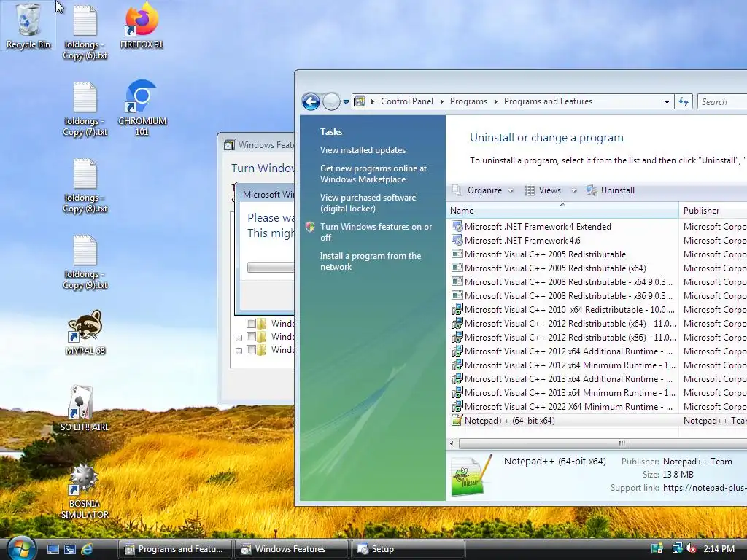Click the notepad-plus support link

point(705,488)
